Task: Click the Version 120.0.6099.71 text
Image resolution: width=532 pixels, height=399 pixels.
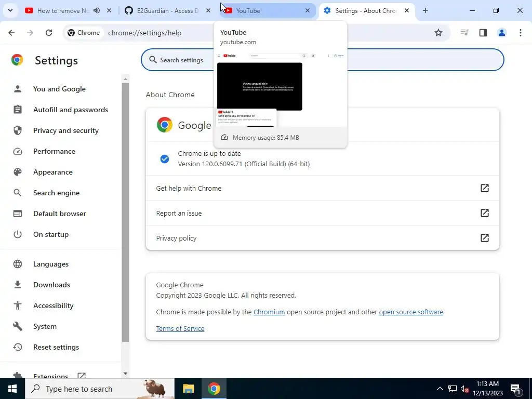Action: [244, 164]
